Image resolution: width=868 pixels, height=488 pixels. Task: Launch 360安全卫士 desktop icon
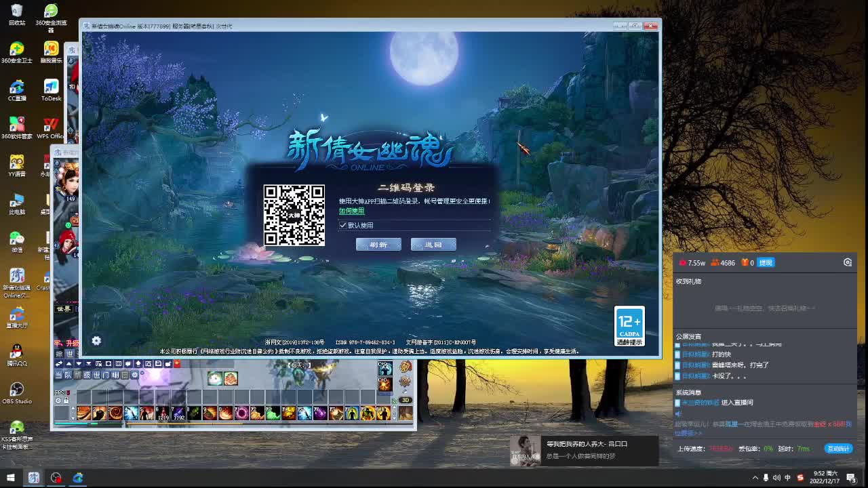[17, 52]
